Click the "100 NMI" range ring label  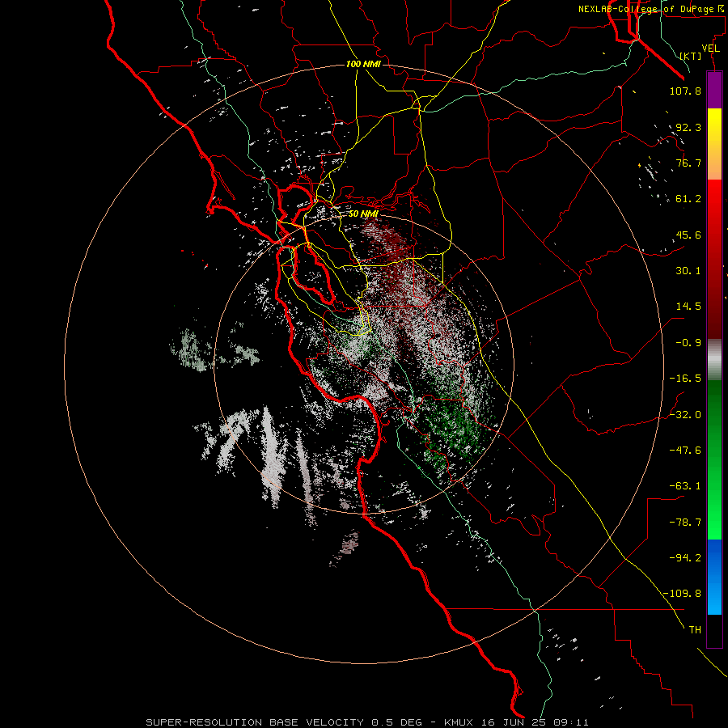tap(363, 64)
